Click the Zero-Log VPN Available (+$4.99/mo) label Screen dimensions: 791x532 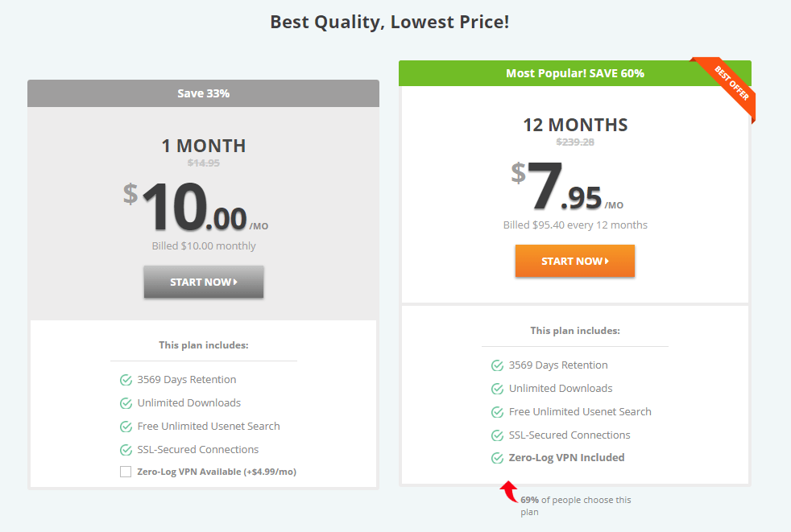tap(217, 472)
